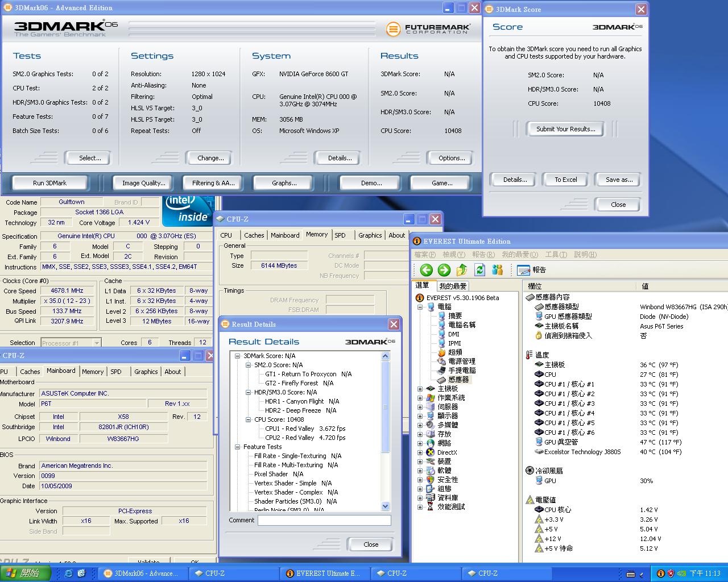728x582 pixels.
Task: Collapse 3DMark Score node in Result Details
Action: 238,356
